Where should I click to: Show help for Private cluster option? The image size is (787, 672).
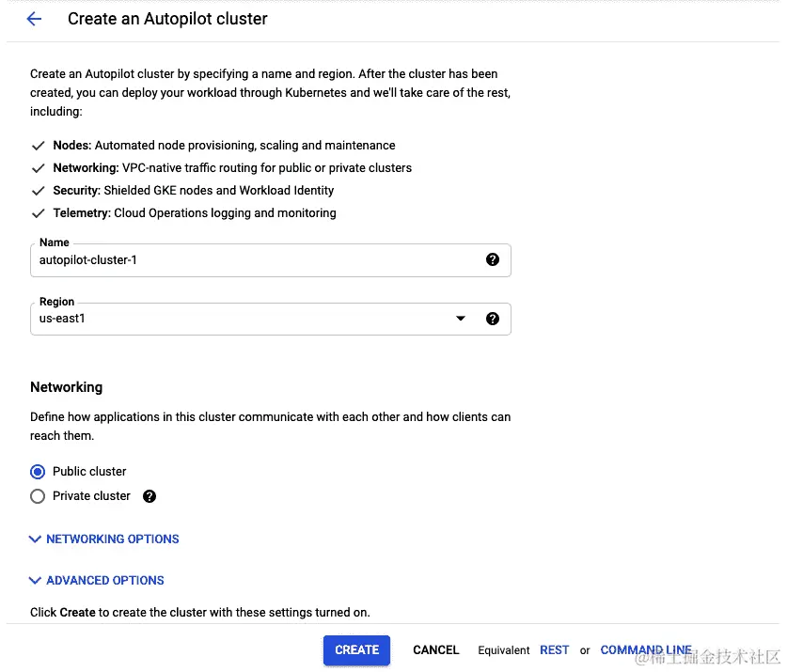[x=149, y=496]
